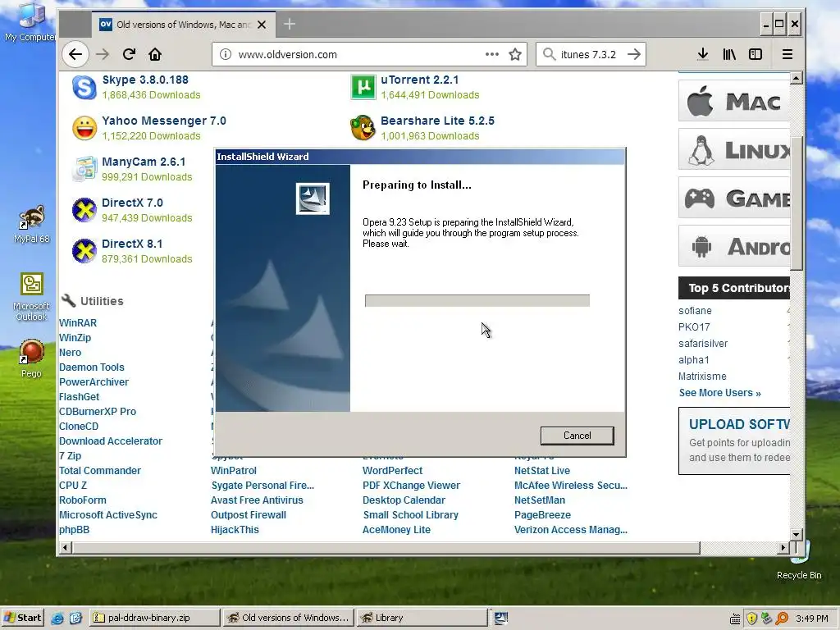Image resolution: width=840 pixels, height=630 pixels.
Task: Open the downloads arrow icon
Action: click(x=703, y=54)
